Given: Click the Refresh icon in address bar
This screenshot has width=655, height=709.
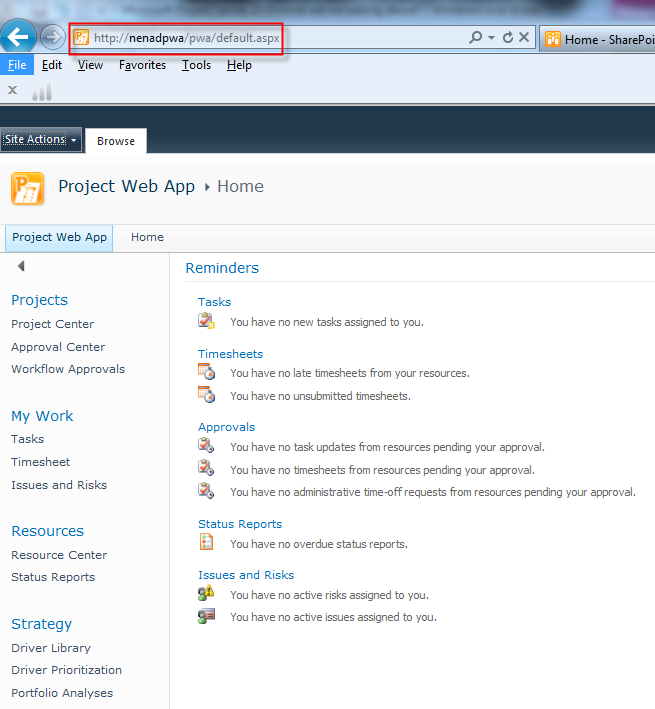Looking at the screenshot, I should pyautogui.click(x=508, y=38).
